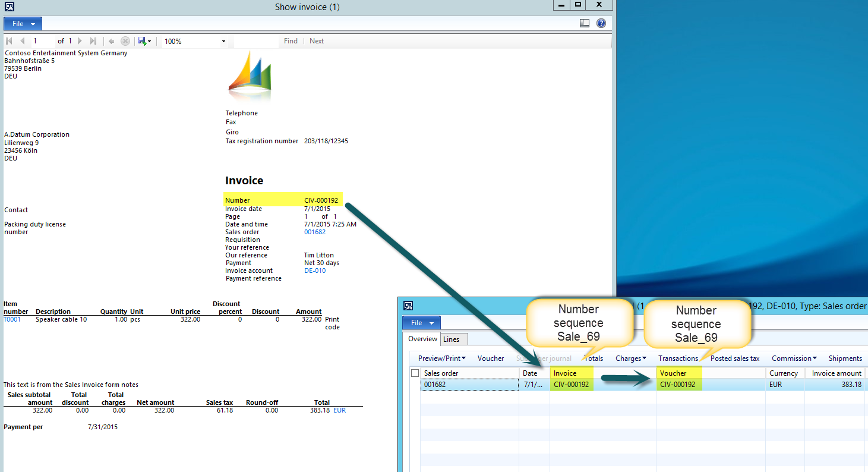The height and width of the screenshot is (472, 868).
Task: Switch to the Lines tab
Action: click(452, 339)
